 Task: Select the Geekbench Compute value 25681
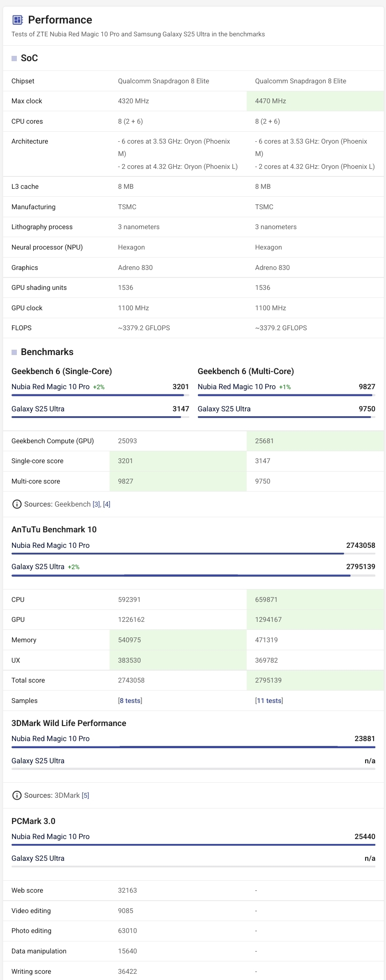click(264, 441)
